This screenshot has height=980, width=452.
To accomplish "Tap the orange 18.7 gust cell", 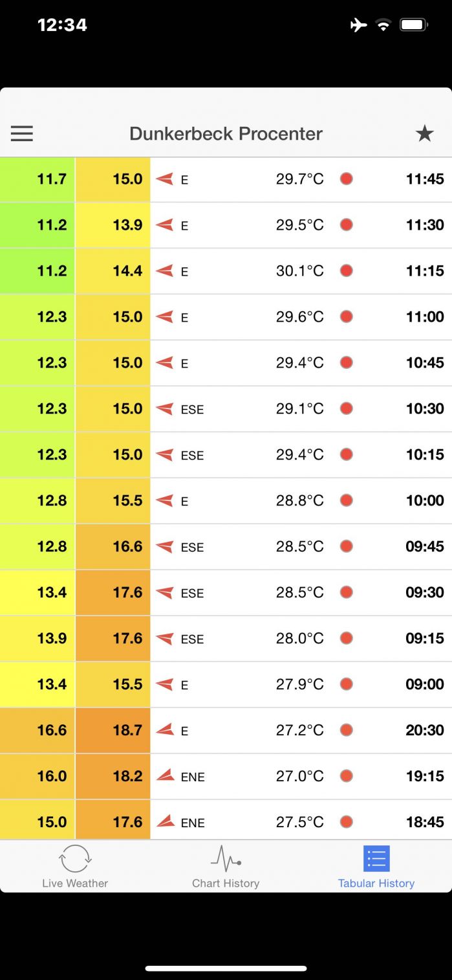I will click(x=113, y=730).
